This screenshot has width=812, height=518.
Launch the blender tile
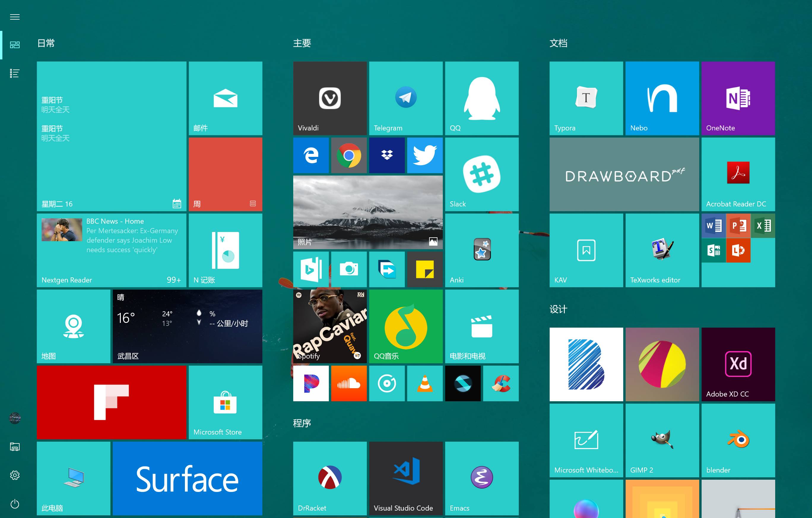coord(738,440)
